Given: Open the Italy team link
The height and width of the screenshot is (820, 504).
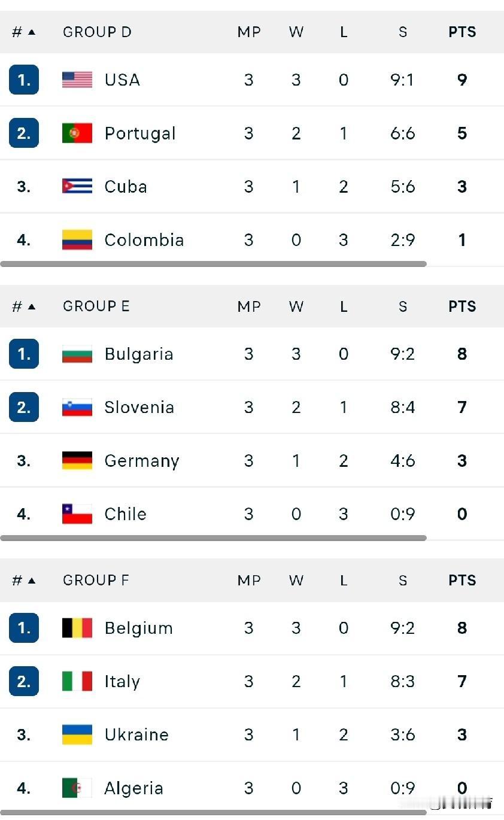Looking at the screenshot, I should click(122, 682).
